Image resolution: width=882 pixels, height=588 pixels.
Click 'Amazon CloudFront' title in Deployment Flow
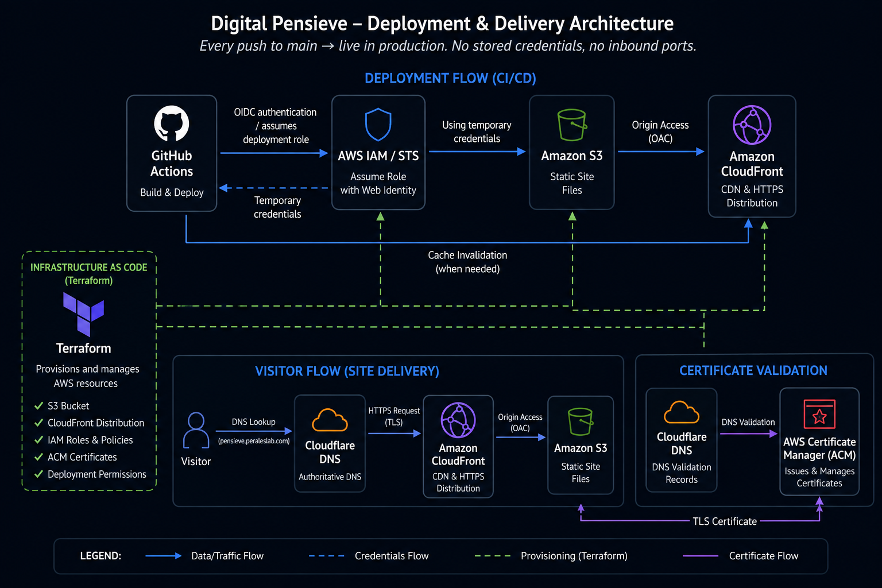tap(752, 164)
